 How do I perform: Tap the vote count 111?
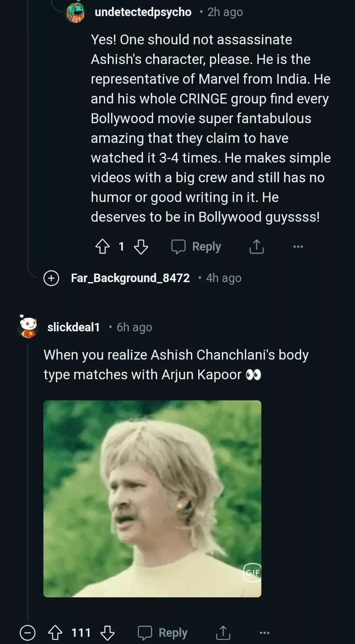81,632
